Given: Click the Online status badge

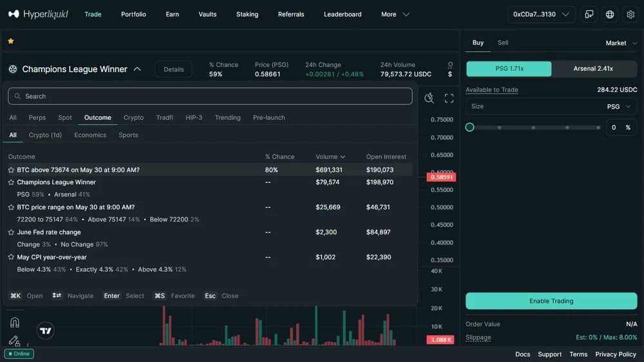Looking at the screenshot, I should pyautogui.click(x=19, y=354).
